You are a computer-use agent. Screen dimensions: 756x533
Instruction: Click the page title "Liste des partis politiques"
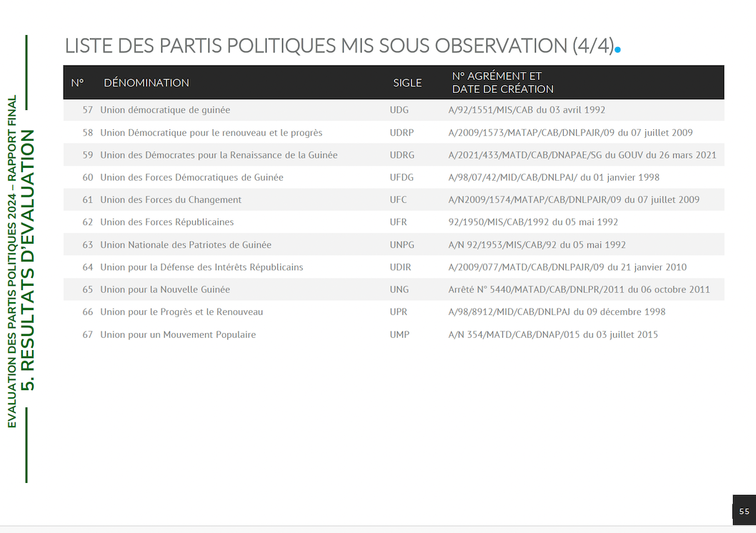[339, 46]
